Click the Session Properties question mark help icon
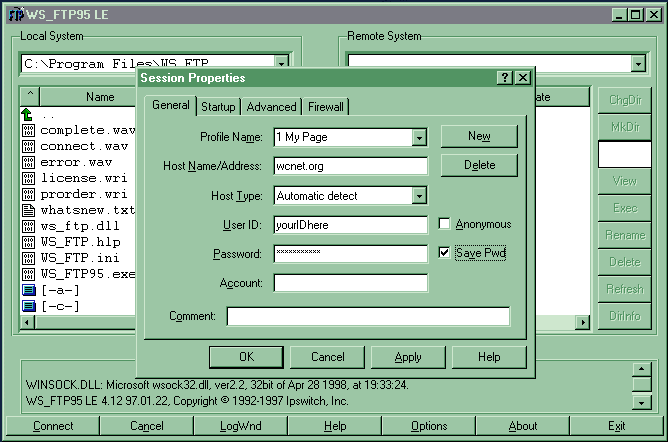The image size is (668, 442). [504, 77]
